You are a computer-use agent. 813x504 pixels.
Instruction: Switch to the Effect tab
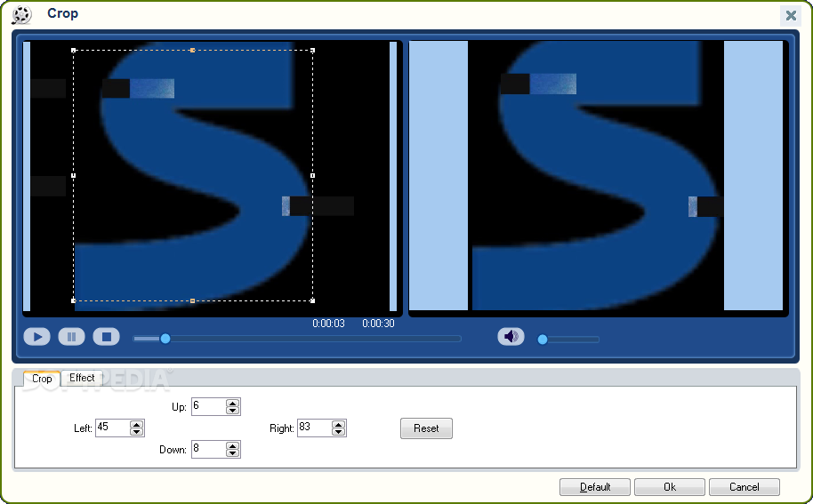coord(82,378)
